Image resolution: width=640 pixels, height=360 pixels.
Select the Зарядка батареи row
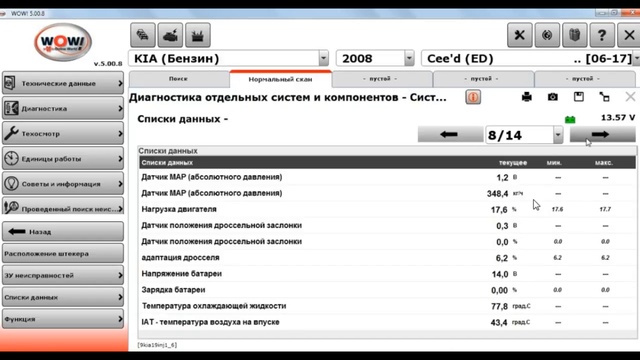pyautogui.click(x=387, y=290)
